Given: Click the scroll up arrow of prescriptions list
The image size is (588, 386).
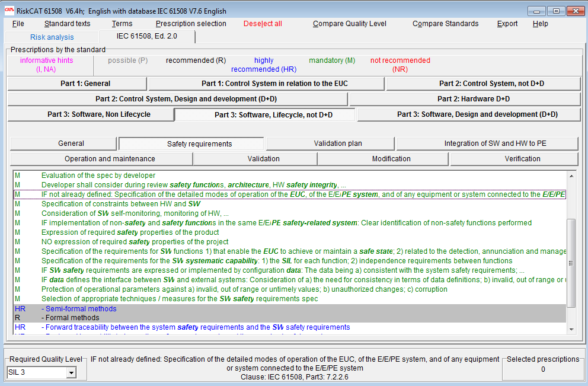Looking at the screenshot, I should point(571,176).
